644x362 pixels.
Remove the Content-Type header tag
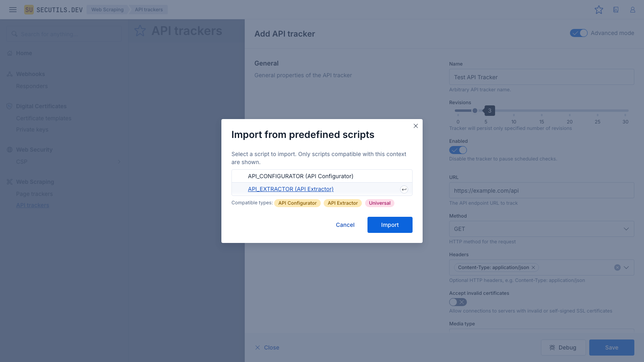pos(533,267)
